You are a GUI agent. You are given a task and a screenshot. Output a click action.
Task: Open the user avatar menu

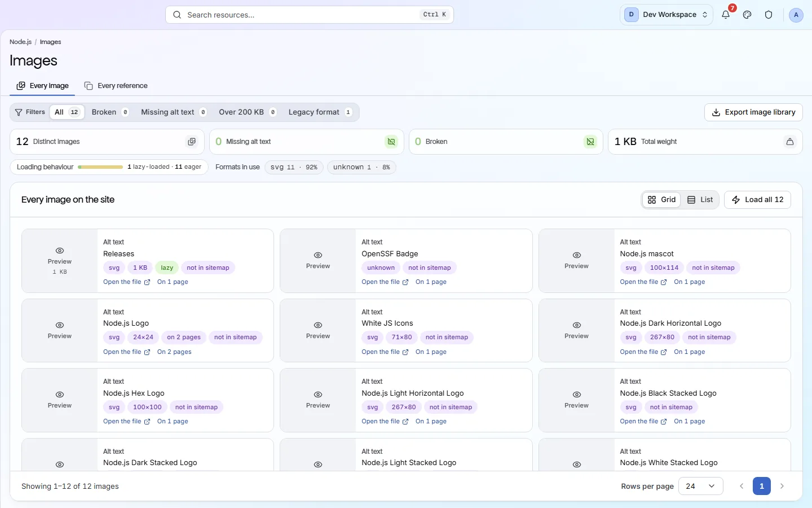[x=796, y=15]
